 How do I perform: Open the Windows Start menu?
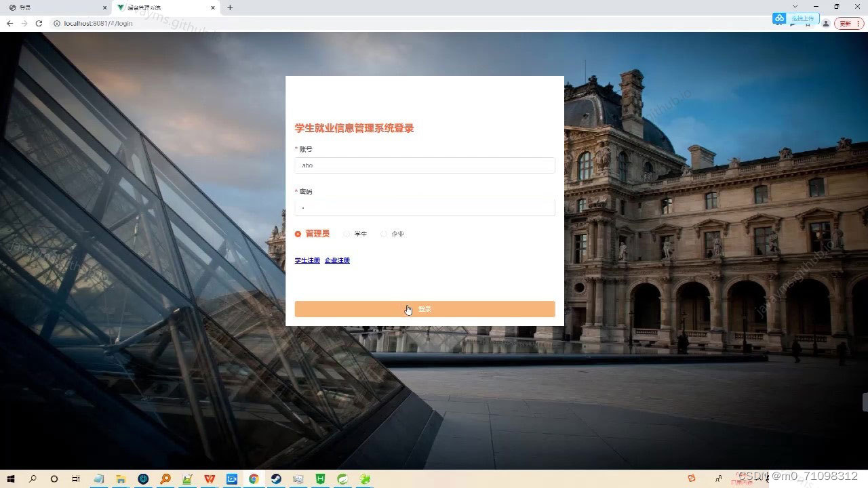coord(9,479)
